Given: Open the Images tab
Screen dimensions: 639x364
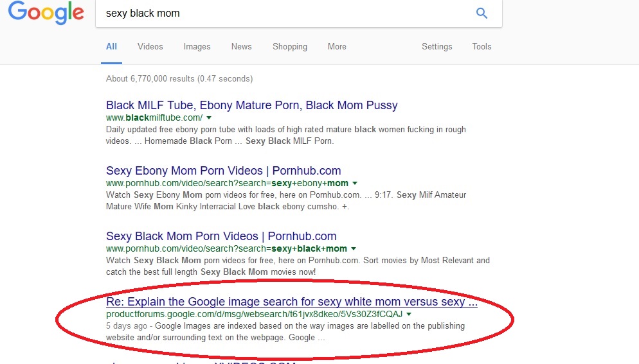Looking at the screenshot, I should (x=197, y=46).
